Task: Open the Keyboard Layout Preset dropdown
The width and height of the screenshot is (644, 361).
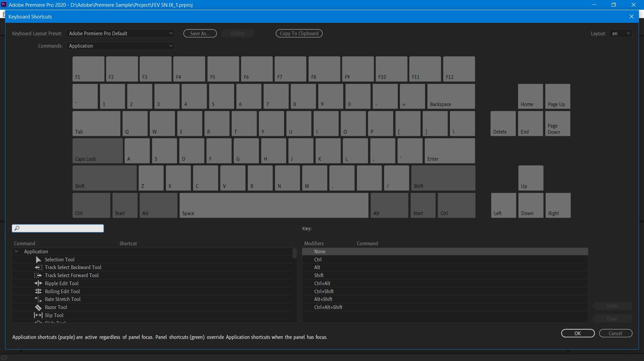Action: 120,33
